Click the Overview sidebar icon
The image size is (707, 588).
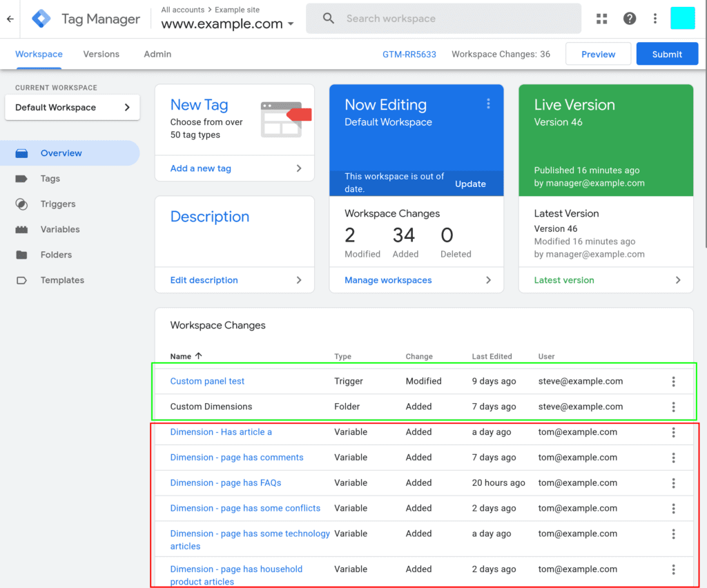[21, 153]
